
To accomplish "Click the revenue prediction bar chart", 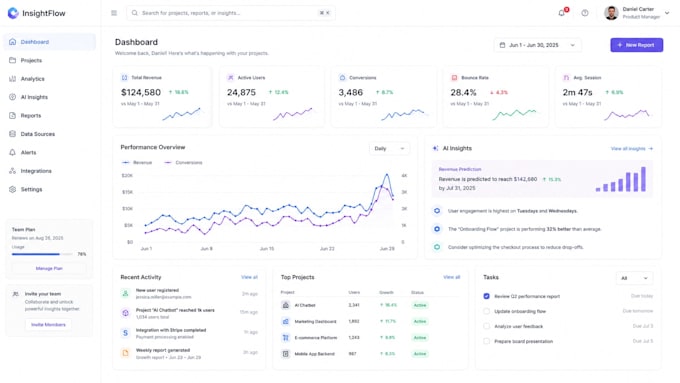I will 621,179.
